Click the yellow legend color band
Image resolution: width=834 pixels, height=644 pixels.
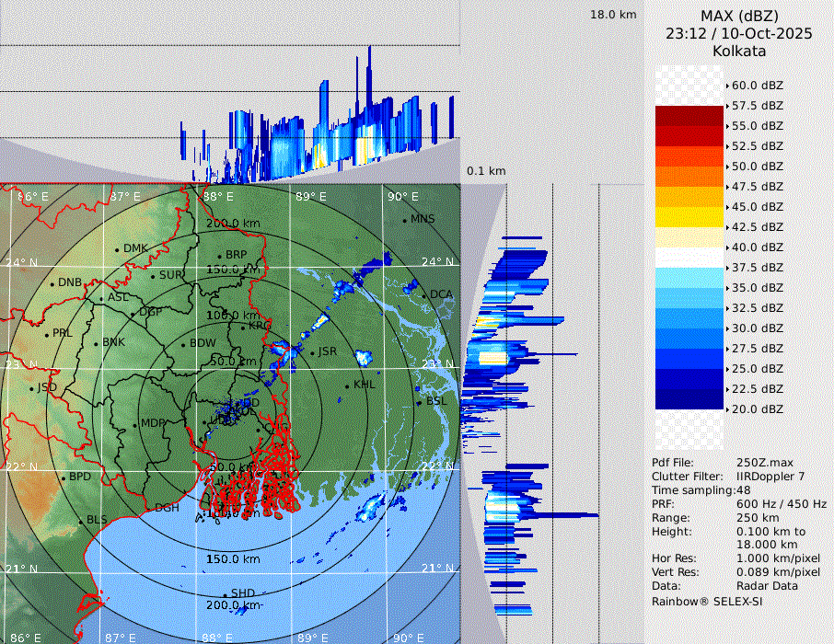tap(689, 216)
